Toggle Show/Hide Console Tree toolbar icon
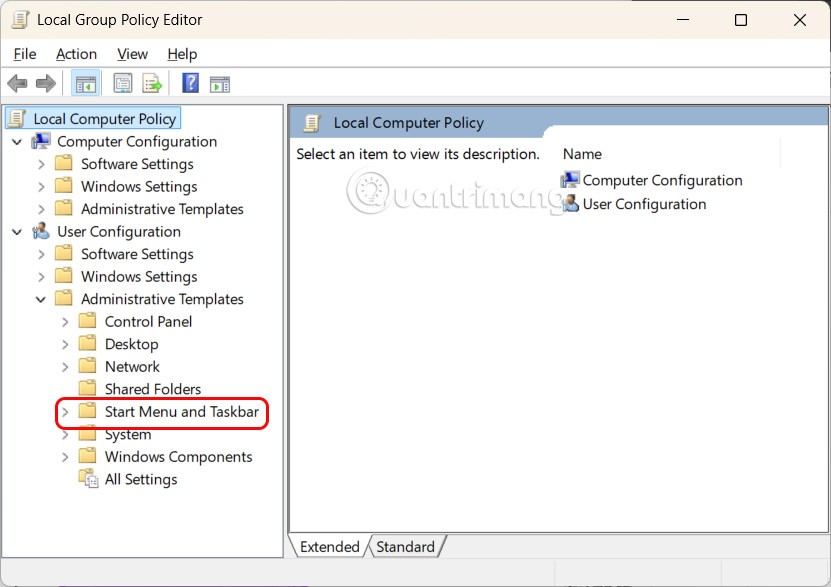Viewport: 831px width, 587px height. [86, 84]
